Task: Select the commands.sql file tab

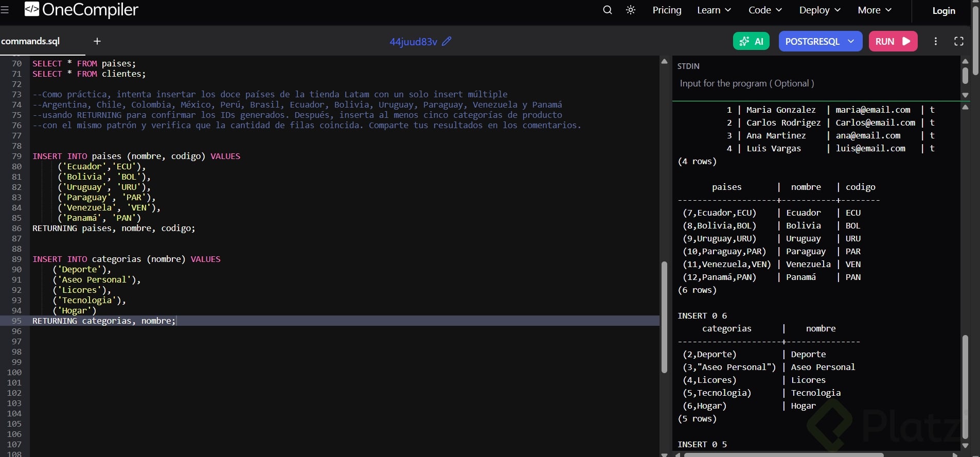Action: click(x=31, y=41)
